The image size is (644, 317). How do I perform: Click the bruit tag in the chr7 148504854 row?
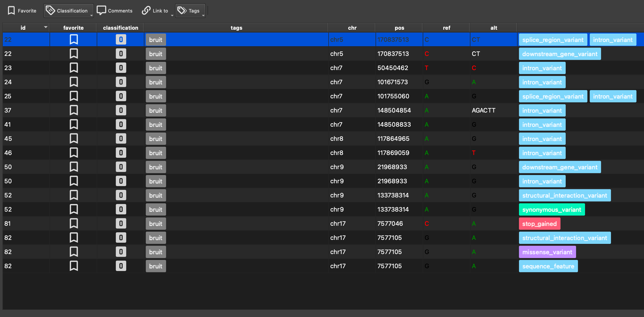tap(155, 110)
